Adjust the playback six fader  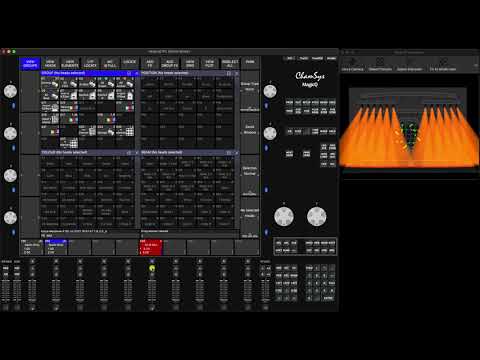[152, 291]
